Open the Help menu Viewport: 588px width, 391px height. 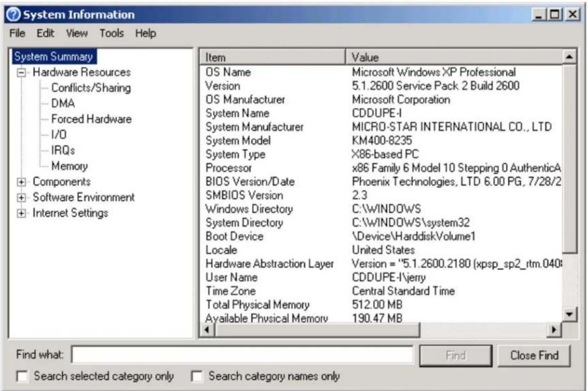coord(145,33)
